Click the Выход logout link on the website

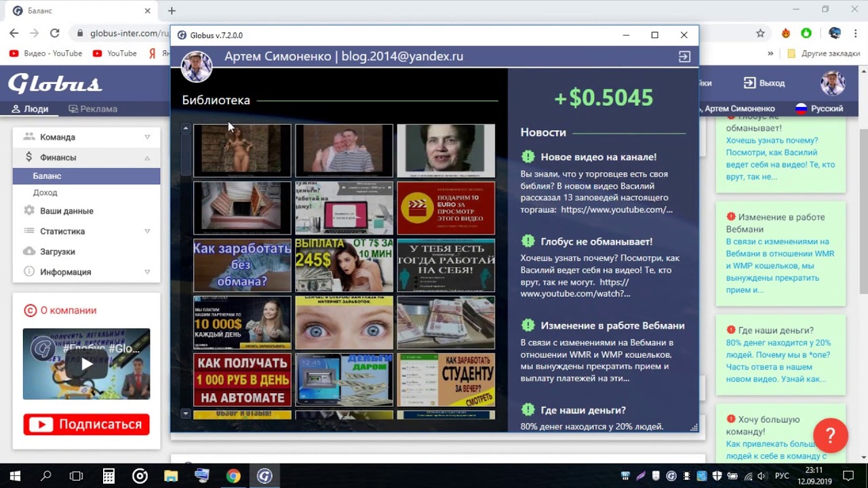click(x=764, y=83)
